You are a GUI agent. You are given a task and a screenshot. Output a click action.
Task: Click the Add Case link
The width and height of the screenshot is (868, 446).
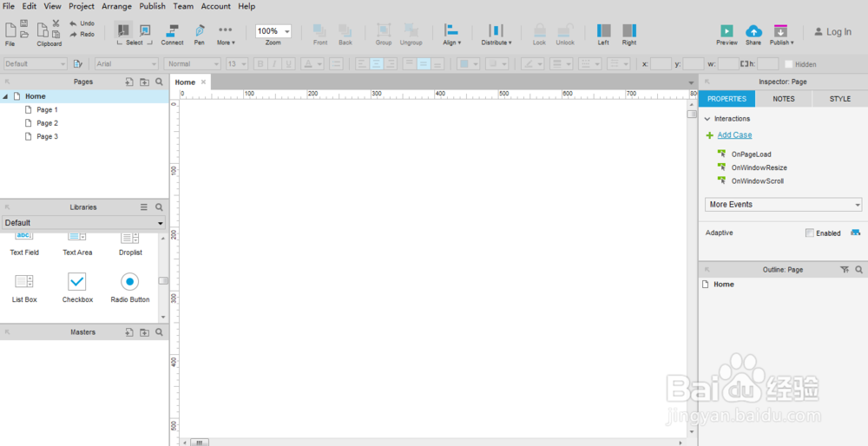(734, 135)
